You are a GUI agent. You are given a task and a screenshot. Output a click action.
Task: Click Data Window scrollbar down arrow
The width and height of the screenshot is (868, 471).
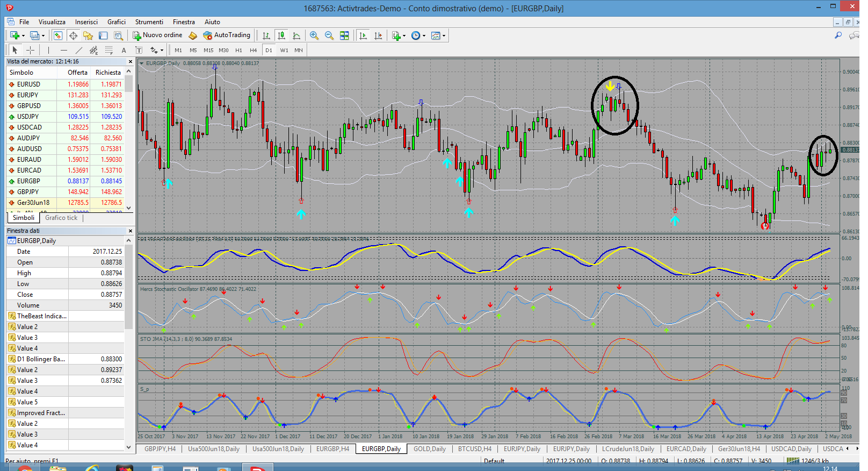(x=128, y=447)
